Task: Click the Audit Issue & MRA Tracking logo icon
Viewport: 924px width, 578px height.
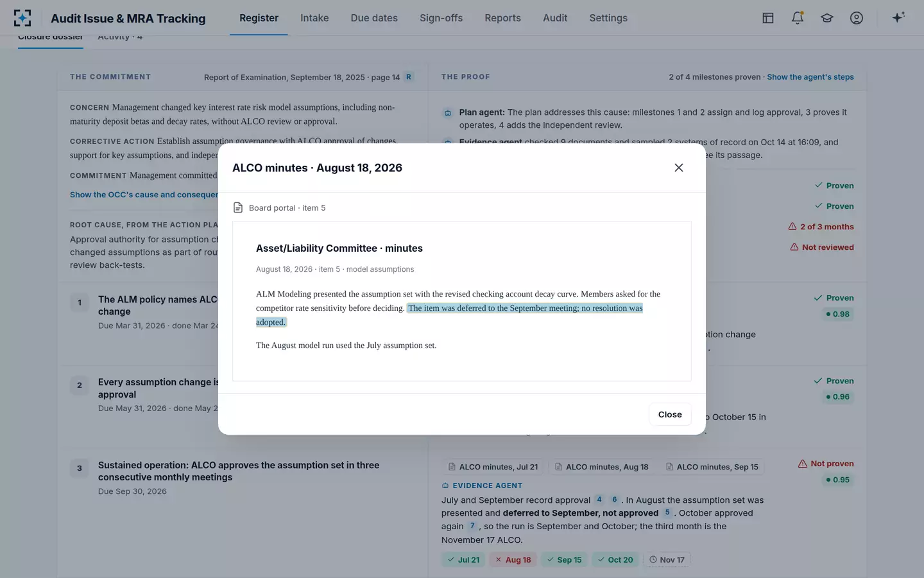Action: [x=22, y=18]
